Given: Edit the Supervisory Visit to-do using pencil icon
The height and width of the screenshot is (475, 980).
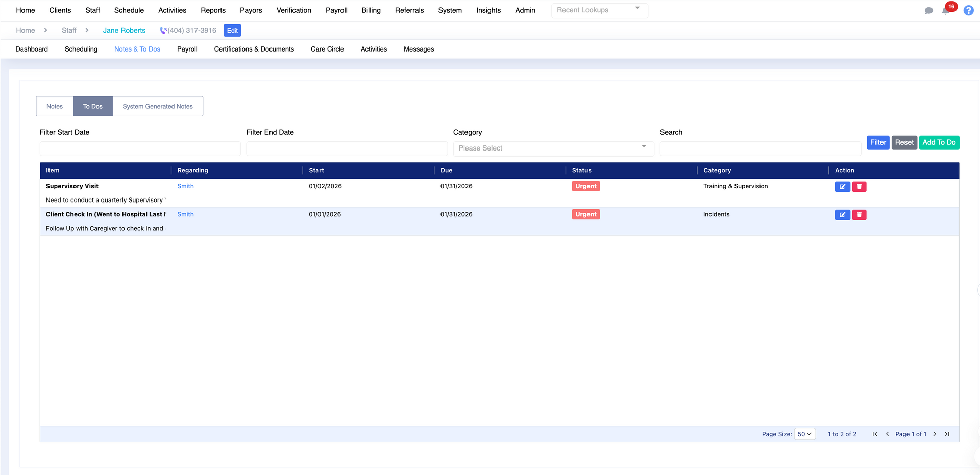Looking at the screenshot, I should pyautogui.click(x=842, y=187).
